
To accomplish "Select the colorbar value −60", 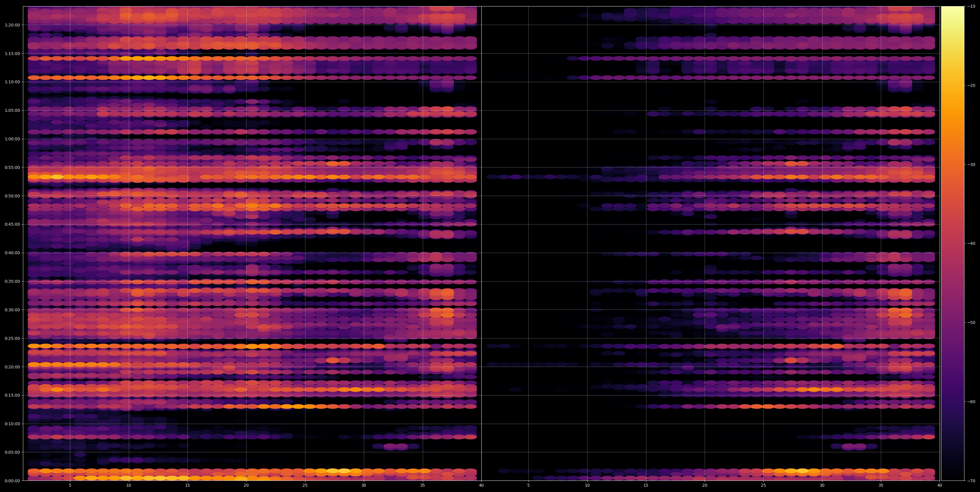I will [971, 402].
